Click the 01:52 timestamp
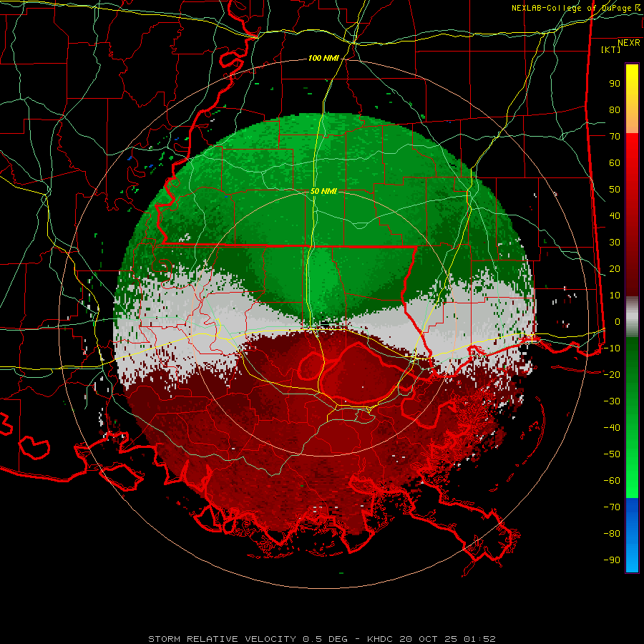644x644 pixels. tap(479, 639)
